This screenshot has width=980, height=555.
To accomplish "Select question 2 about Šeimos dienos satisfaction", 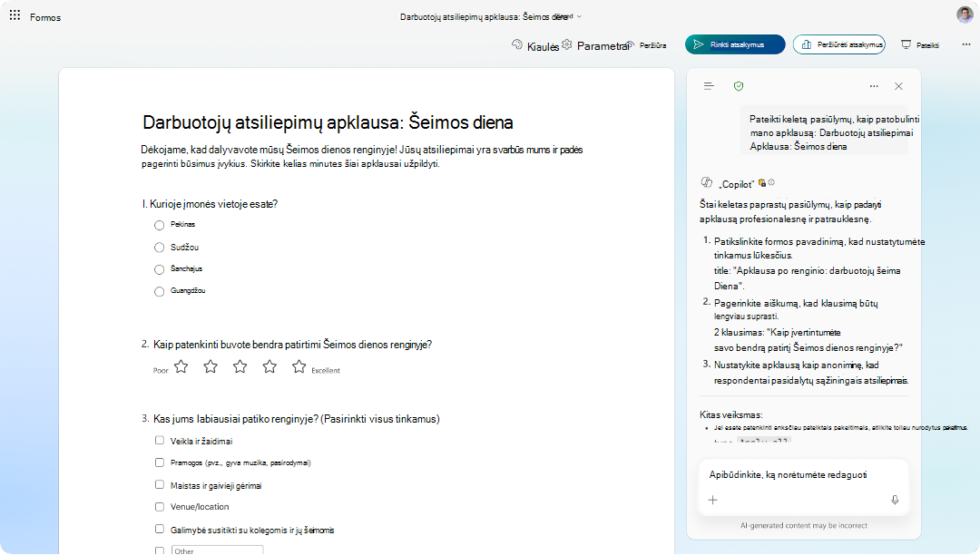I will coord(286,345).
